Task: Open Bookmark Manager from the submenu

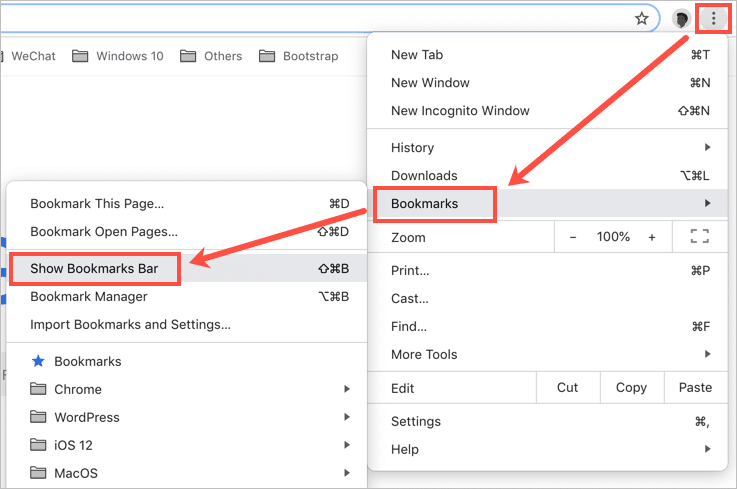Action: [x=89, y=296]
